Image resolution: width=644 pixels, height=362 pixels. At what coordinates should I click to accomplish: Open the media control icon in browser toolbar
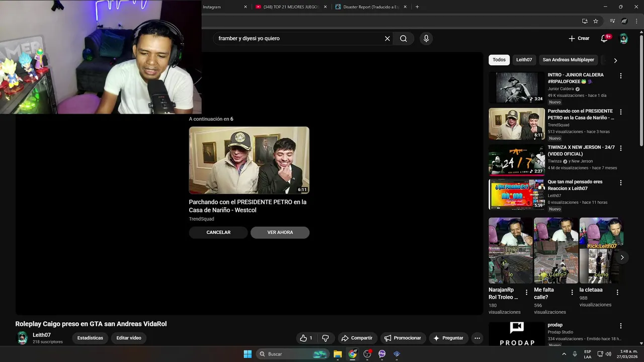click(612, 21)
